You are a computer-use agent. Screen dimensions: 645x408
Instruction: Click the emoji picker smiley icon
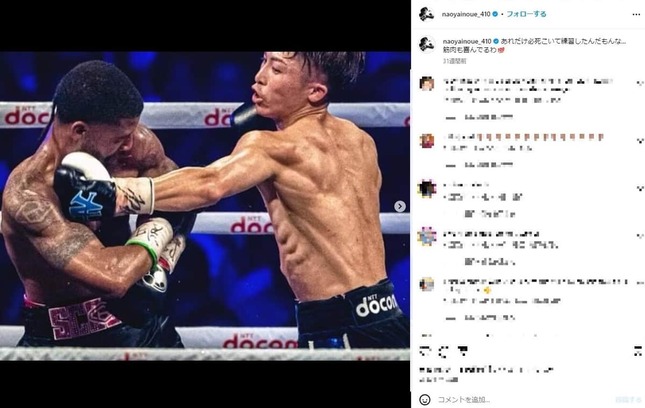click(425, 399)
